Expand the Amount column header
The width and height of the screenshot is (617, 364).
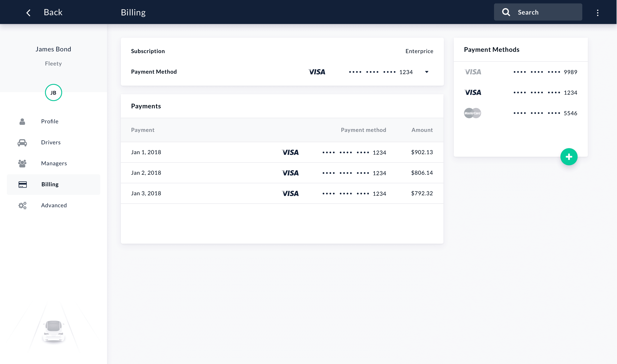[x=422, y=130]
